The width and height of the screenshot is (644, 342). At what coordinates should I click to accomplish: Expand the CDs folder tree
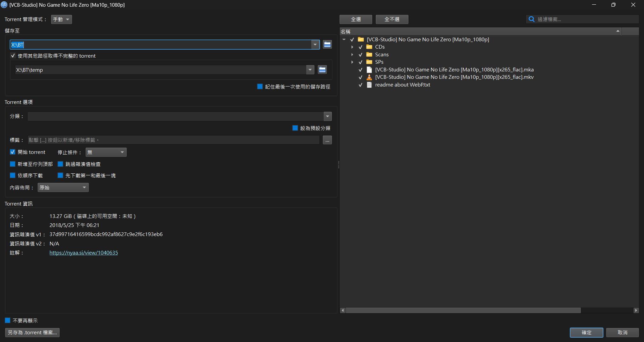click(x=352, y=47)
